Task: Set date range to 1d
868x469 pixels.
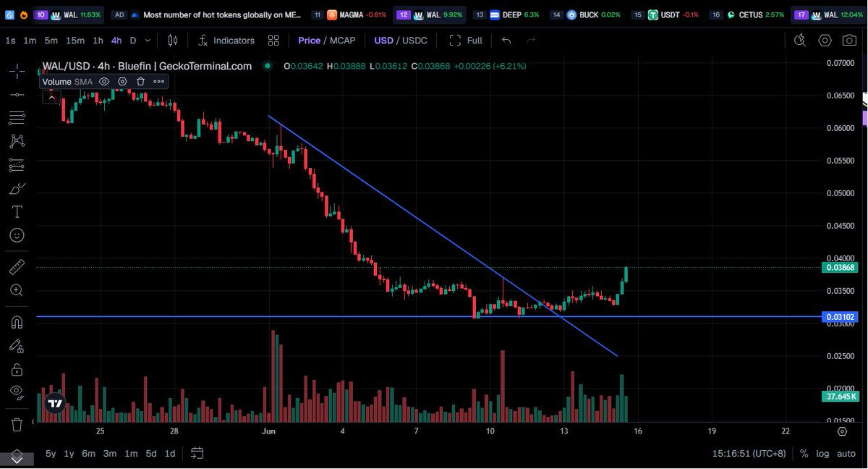Action: [170, 453]
